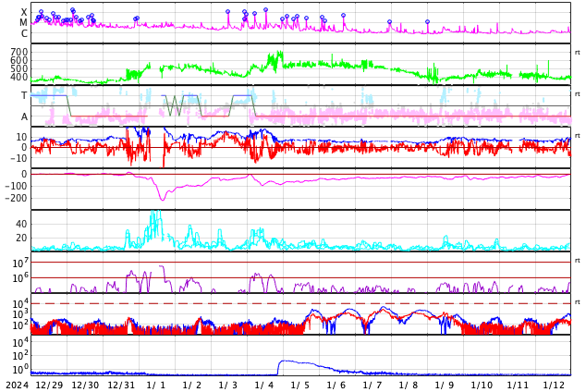Click the M flare class label
Screen dimensions: 586x392
(23, 23)
